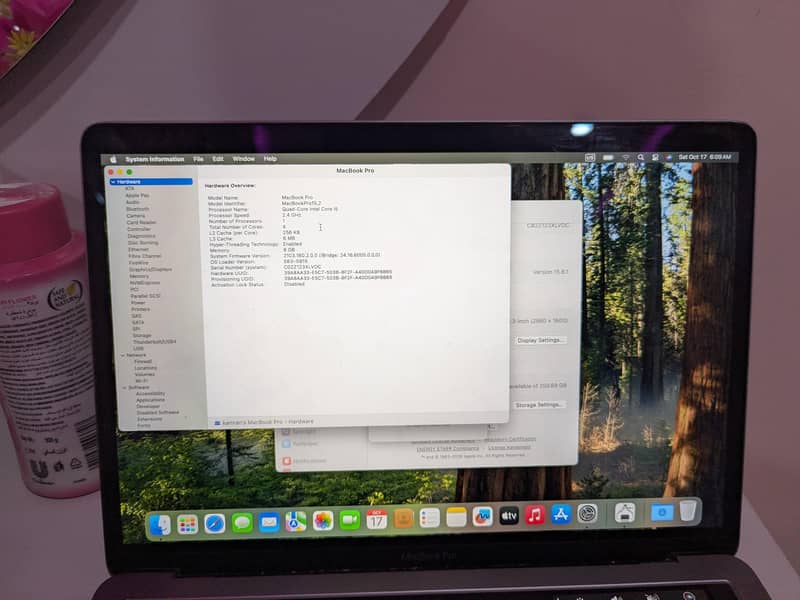Open ENERGY STAR Compliance link in background window

pyautogui.click(x=447, y=449)
